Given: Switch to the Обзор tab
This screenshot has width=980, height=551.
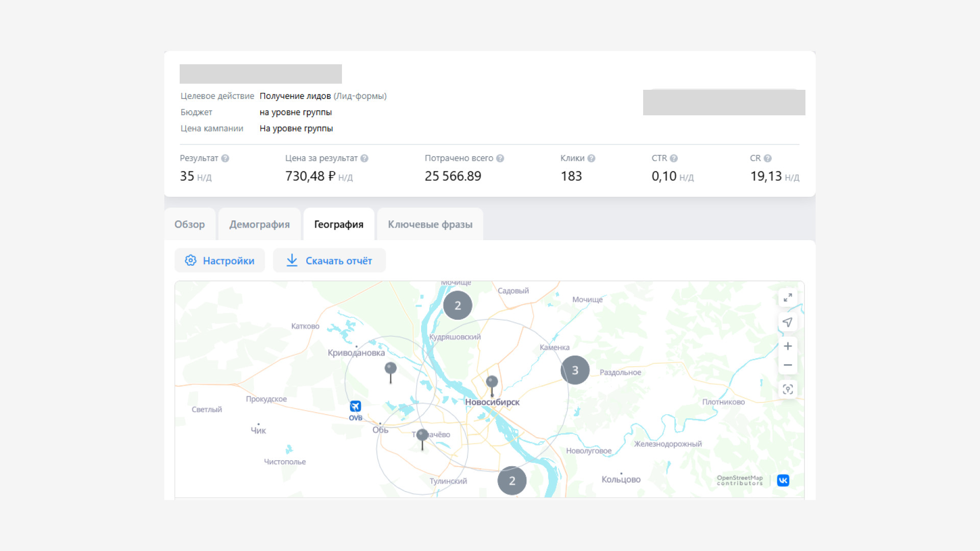Looking at the screenshot, I should click(189, 224).
